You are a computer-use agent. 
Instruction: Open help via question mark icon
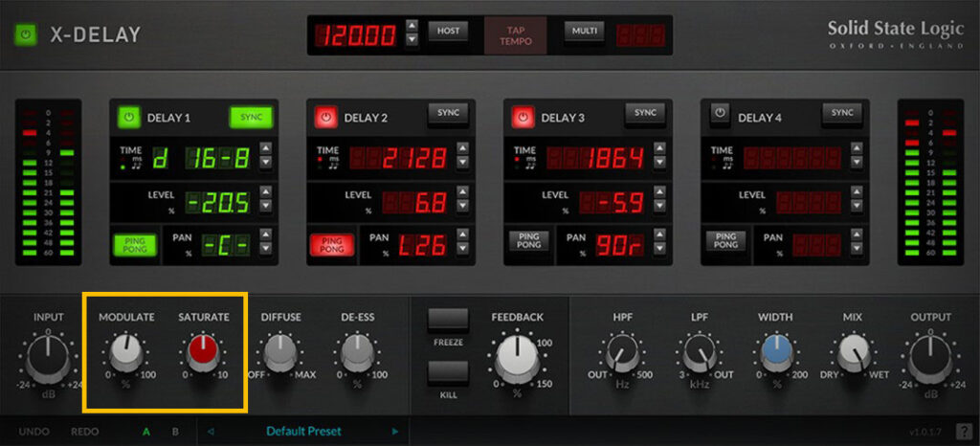click(x=963, y=431)
